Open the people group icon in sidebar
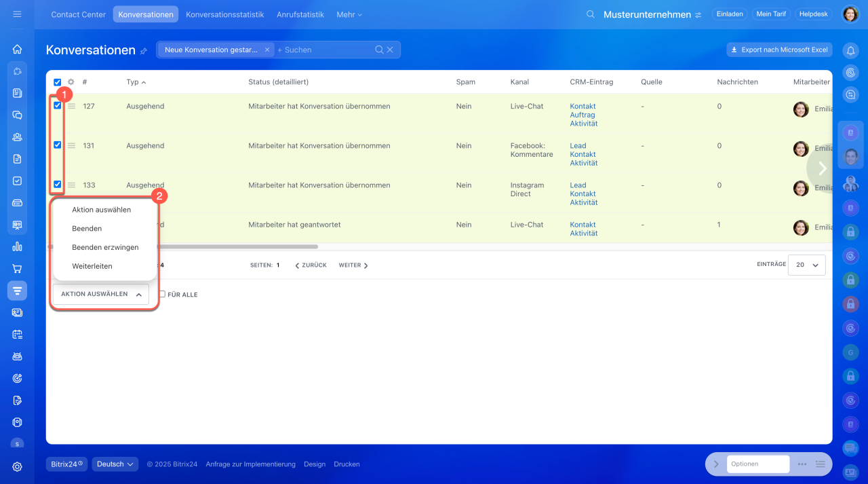 [17, 136]
